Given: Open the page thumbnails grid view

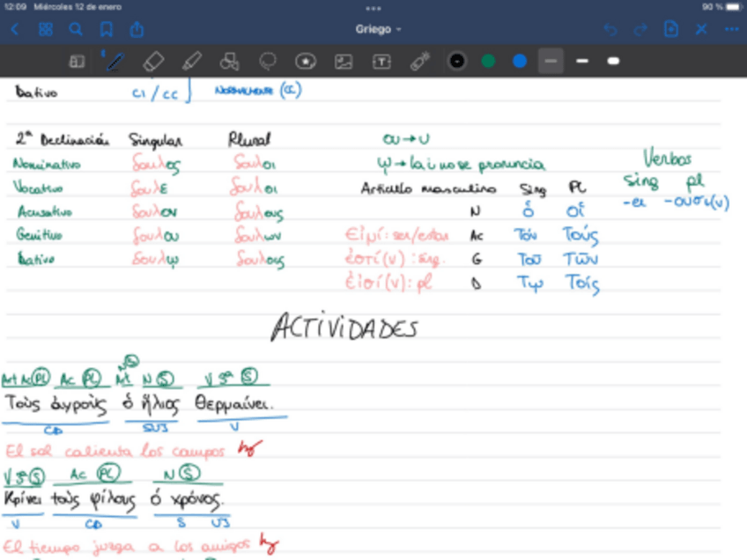Looking at the screenshot, I should [x=46, y=30].
